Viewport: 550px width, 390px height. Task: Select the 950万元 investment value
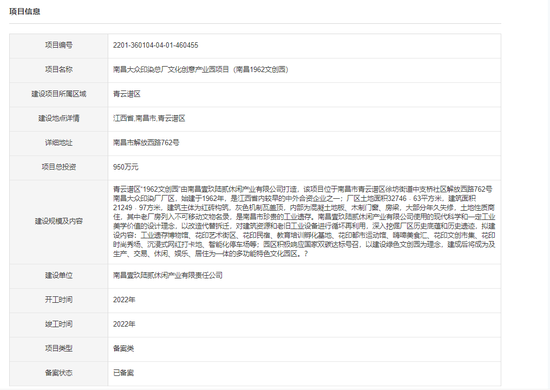point(126,167)
